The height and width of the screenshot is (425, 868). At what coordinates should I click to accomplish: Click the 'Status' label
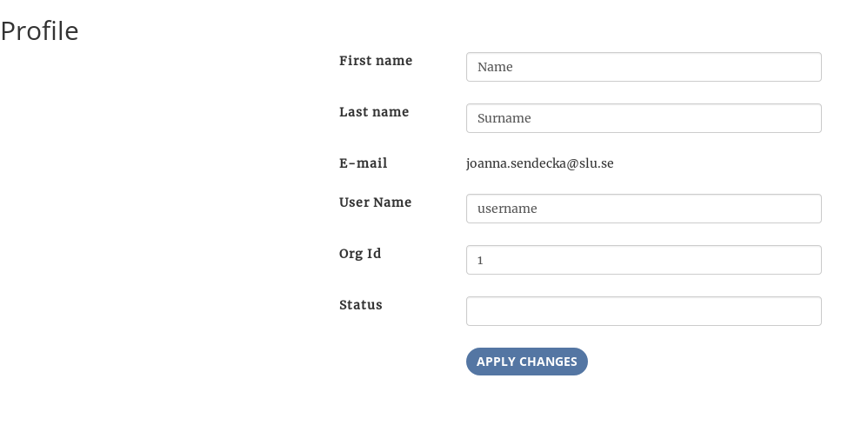pos(361,305)
